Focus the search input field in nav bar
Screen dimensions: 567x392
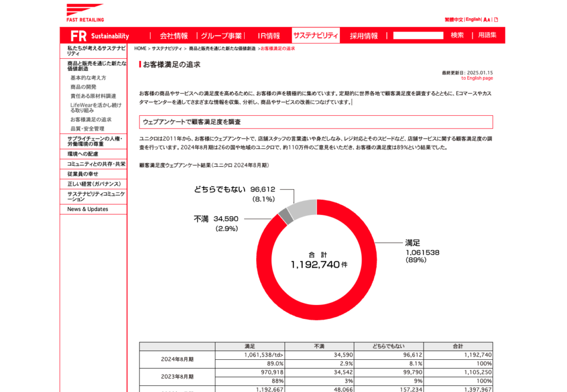(418, 35)
